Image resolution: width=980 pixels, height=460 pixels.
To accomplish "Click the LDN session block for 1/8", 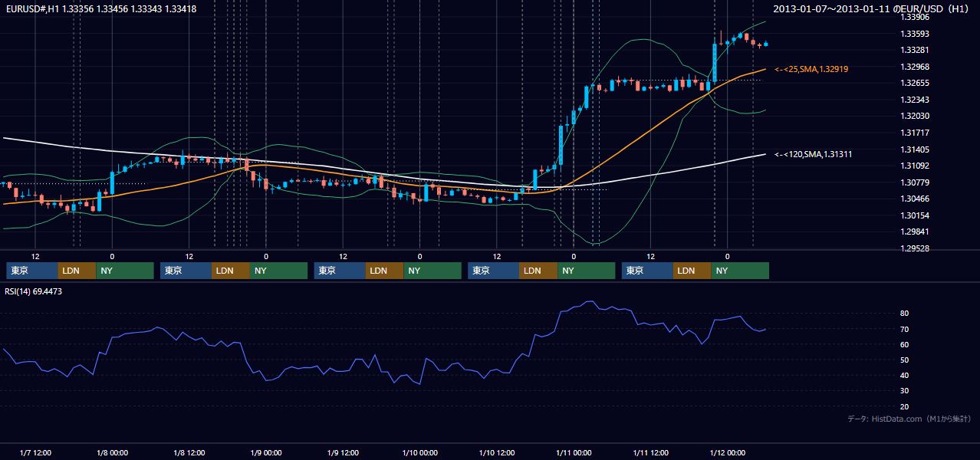I will (232, 271).
